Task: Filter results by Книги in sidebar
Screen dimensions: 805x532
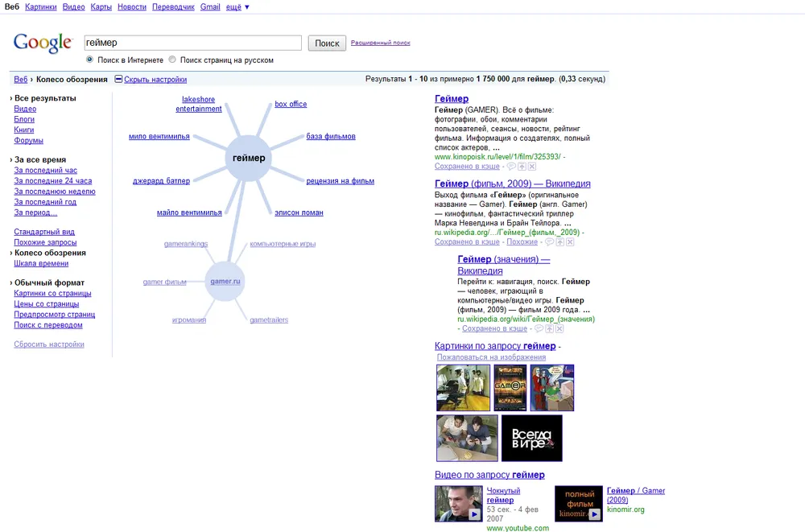Action: (x=23, y=130)
